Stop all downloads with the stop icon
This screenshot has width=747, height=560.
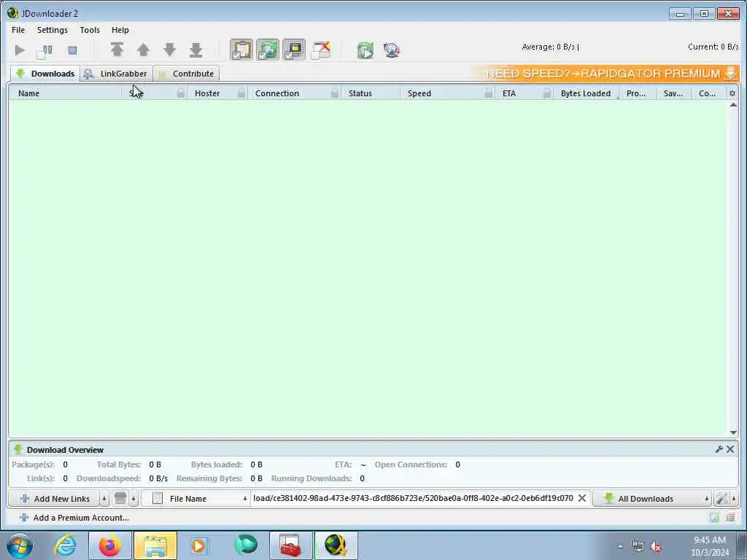(x=72, y=50)
